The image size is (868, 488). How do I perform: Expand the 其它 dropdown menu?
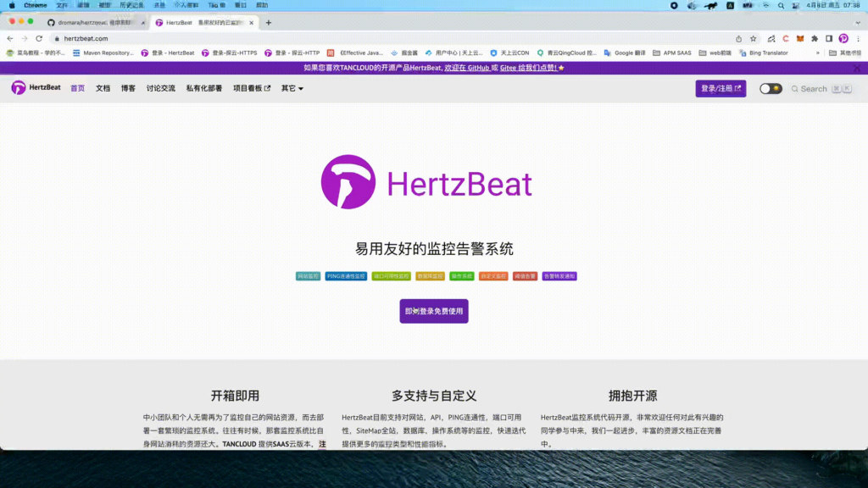tap(292, 88)
